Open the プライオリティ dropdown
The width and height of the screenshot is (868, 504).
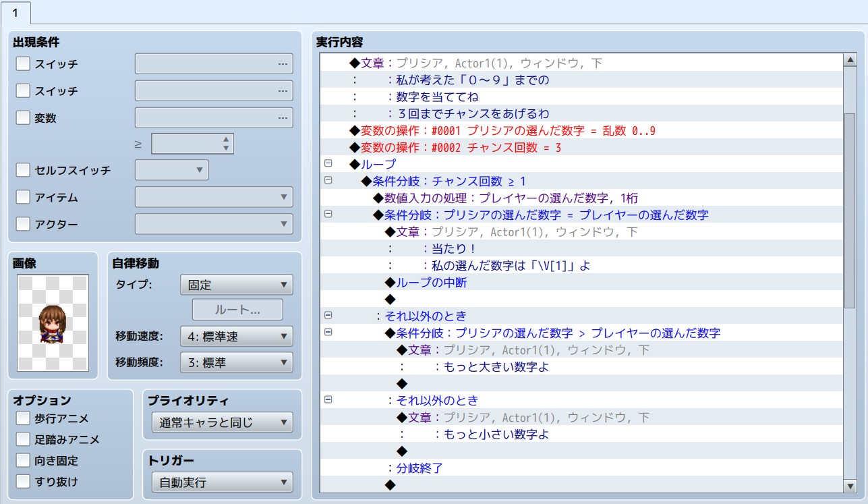222,423
